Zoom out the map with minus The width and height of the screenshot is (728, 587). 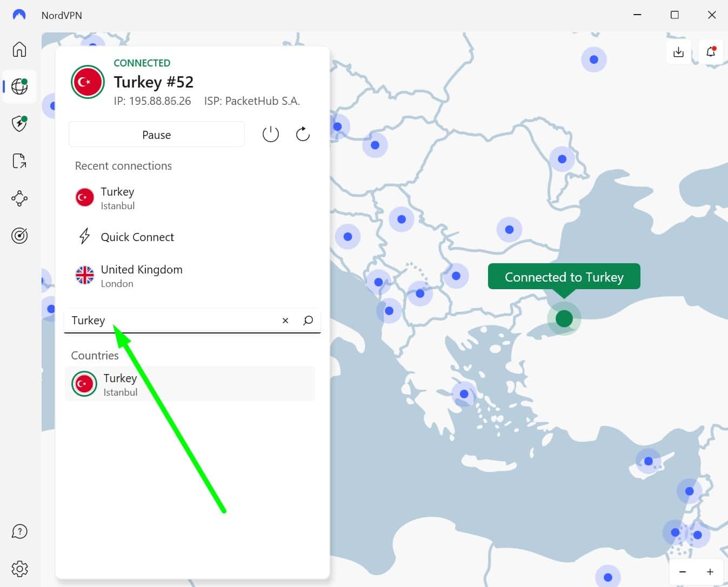[x=683, y=572]
